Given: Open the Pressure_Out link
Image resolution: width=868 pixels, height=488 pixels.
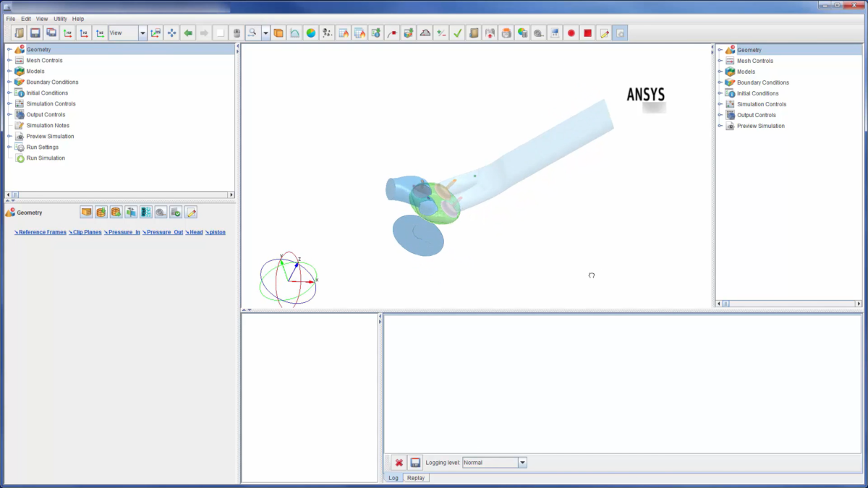Looking at the screenshot, I should (x=163, y=232).
